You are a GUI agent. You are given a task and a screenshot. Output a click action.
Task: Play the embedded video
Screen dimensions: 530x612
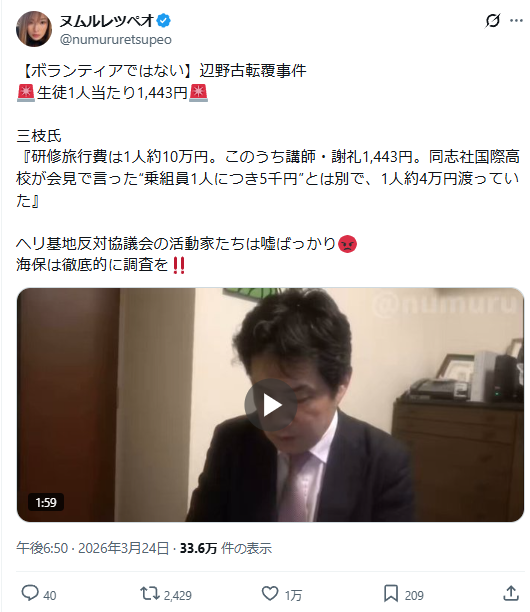point(270,405)
